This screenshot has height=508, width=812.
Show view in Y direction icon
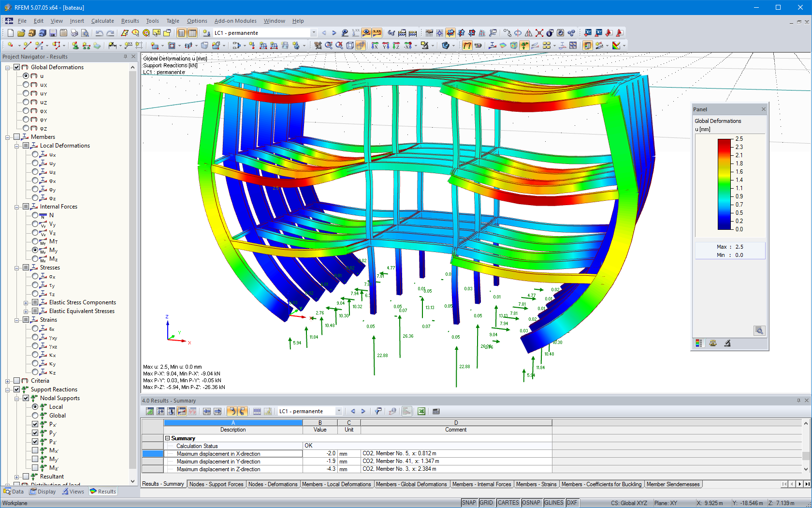pyautogui.click(x=386, y=45)
